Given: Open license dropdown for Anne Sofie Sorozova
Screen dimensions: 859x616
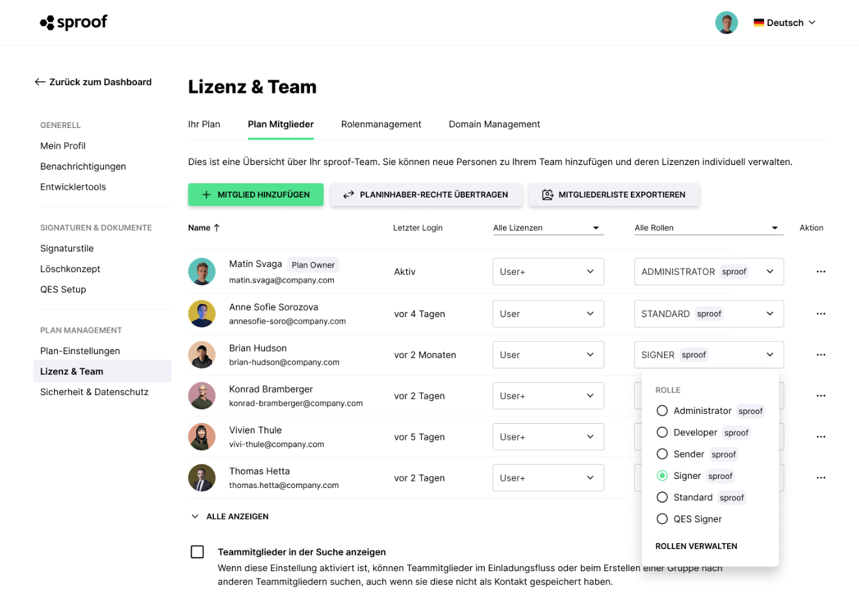Looking at the screenshot, I should pos(548,314).
